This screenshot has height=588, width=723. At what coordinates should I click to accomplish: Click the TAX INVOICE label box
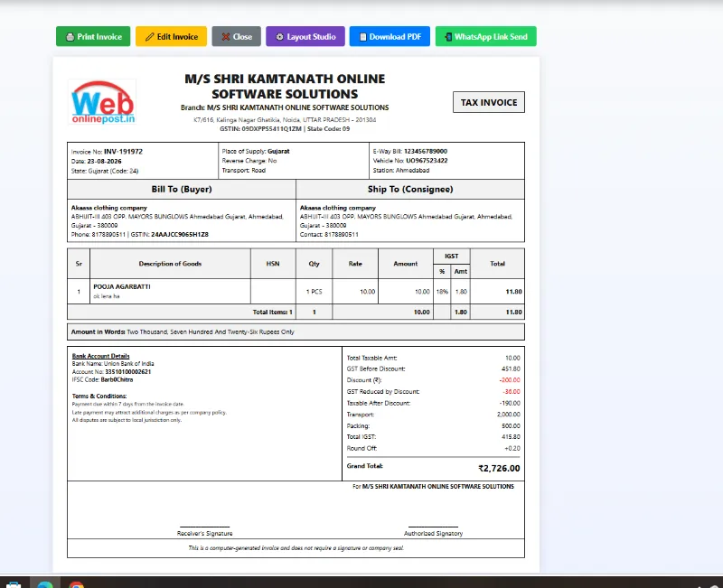click(x=489, y=102)
